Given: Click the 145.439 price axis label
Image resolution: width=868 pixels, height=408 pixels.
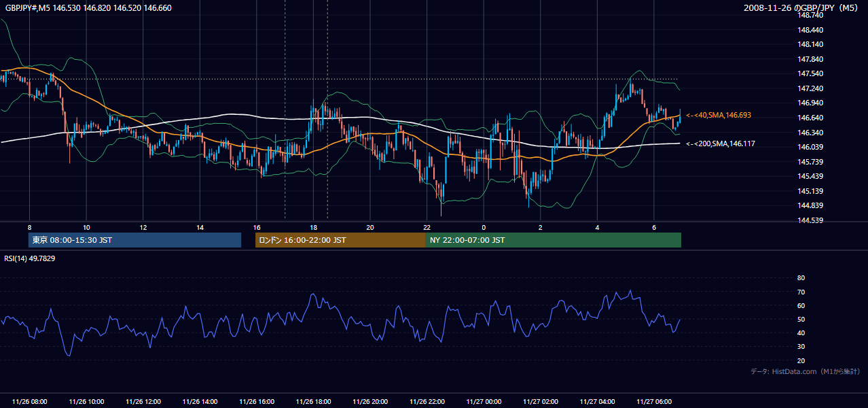Looking at the screenshot, I should (x=809, y=176).
